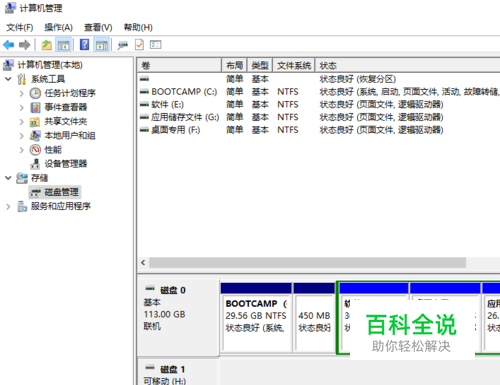Click the up one level folder icon

[46, 45]
